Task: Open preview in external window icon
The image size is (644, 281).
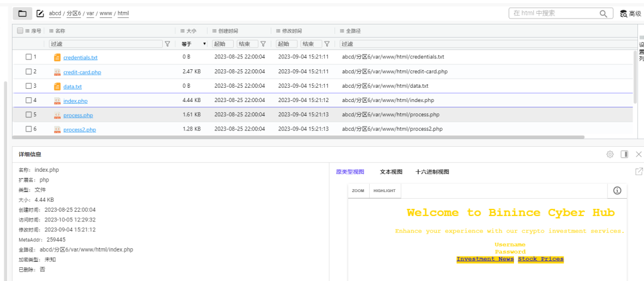Action: (x=639, y=172)
